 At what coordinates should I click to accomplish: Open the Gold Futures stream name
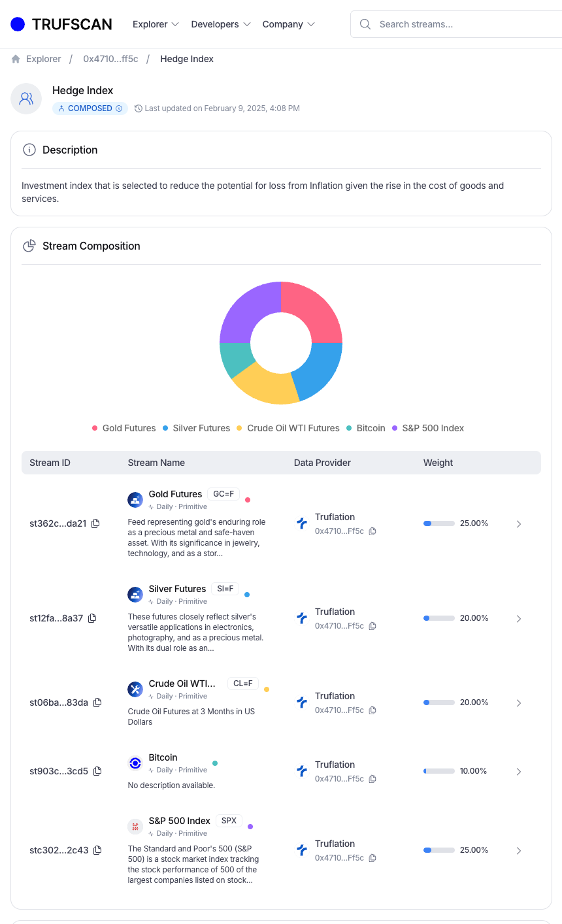(x=175, y=494)
